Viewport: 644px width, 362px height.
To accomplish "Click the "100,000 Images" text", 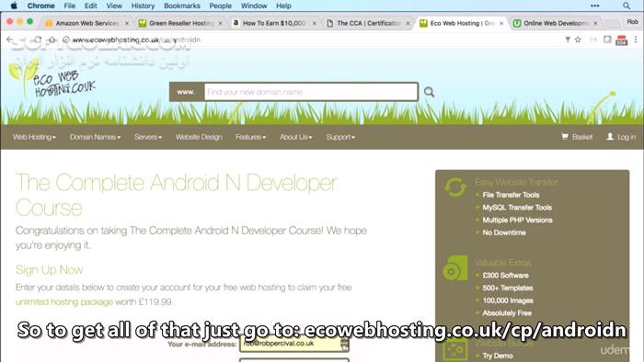I will tap(508, 300).
